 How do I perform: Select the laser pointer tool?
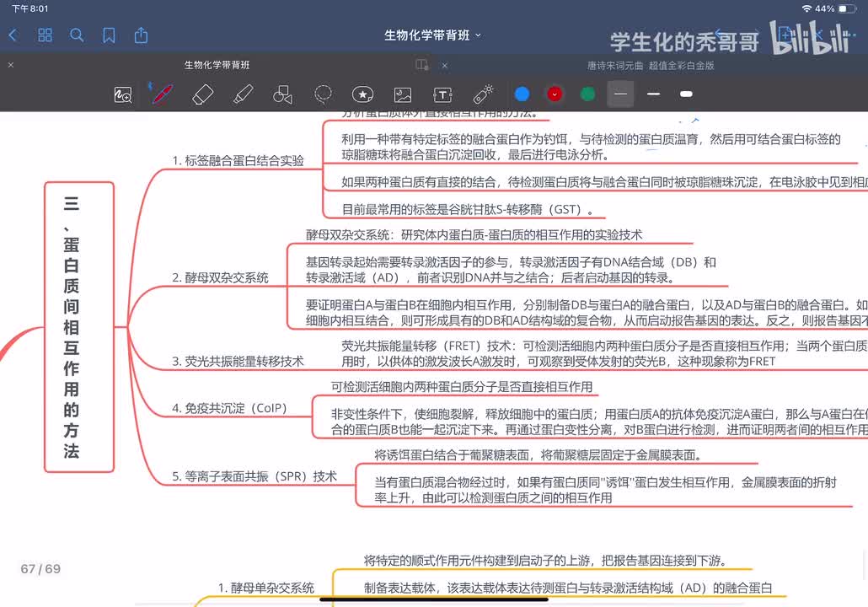click(483, 94)
